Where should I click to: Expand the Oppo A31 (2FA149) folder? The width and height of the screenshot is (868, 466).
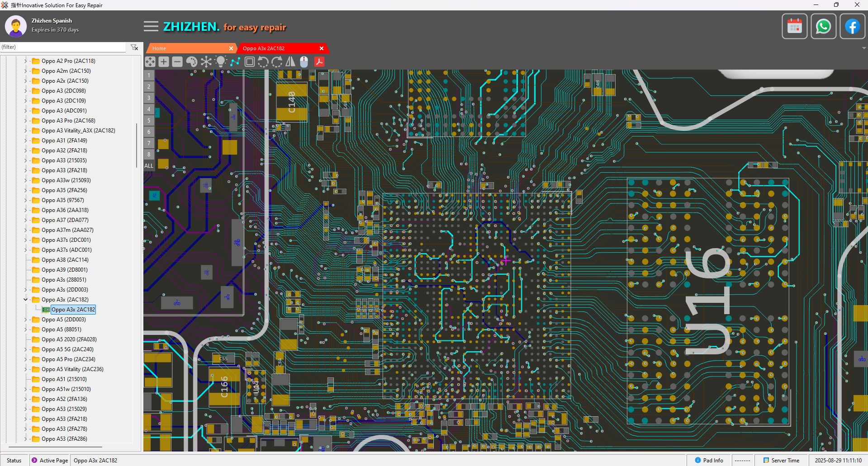tap(25, 140)
